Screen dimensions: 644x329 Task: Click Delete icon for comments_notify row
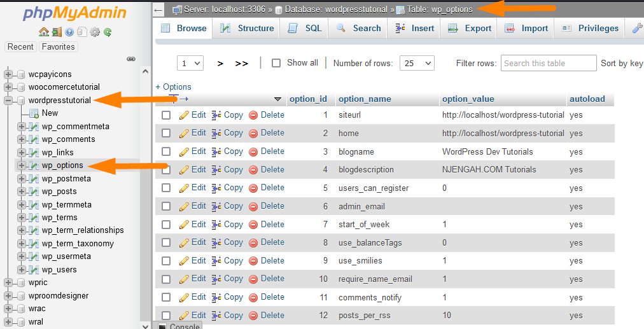[x=253, y=298]
